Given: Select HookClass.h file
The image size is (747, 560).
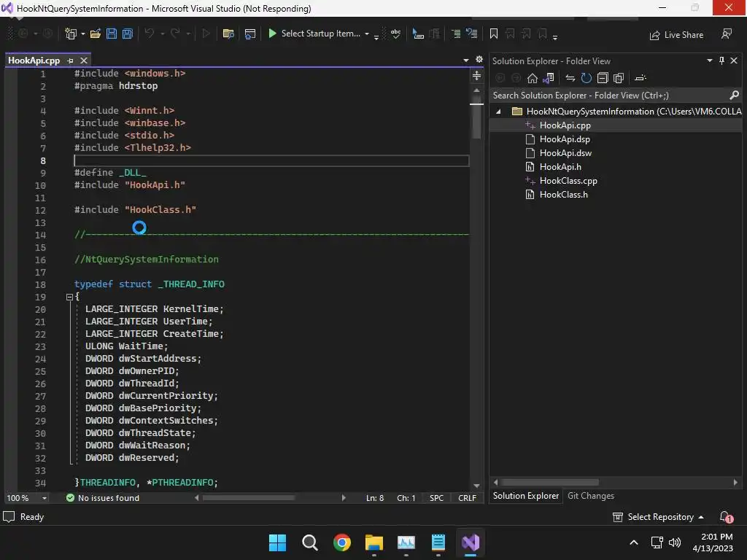Looking at the screenshot, I should 564,194.
